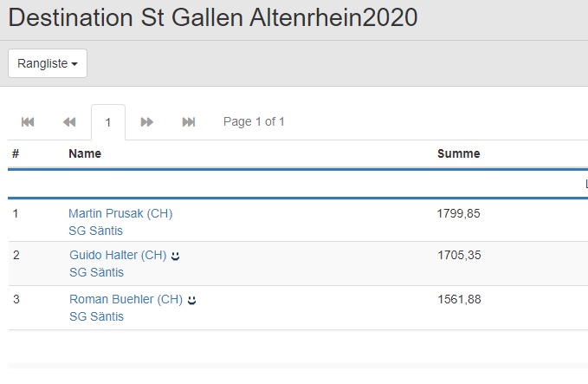The image size is (588, 384).
Task: Open SG Säntis club link under Martin Prusak
Action: (95, 231)
